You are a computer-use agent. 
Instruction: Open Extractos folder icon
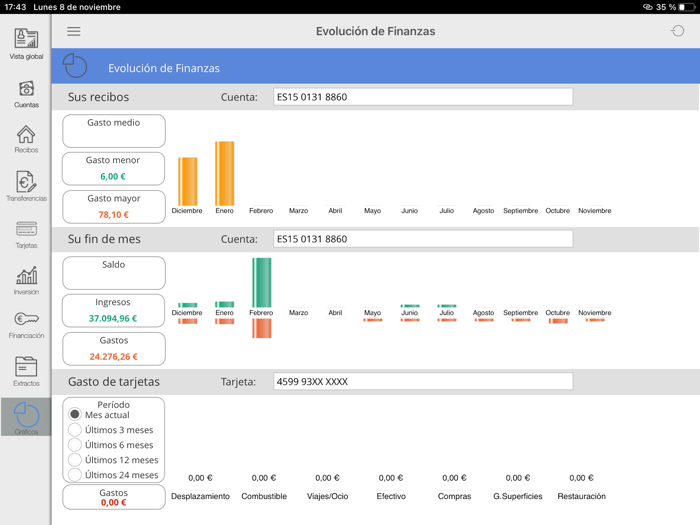pyautogui.click(x=26, y=369)
